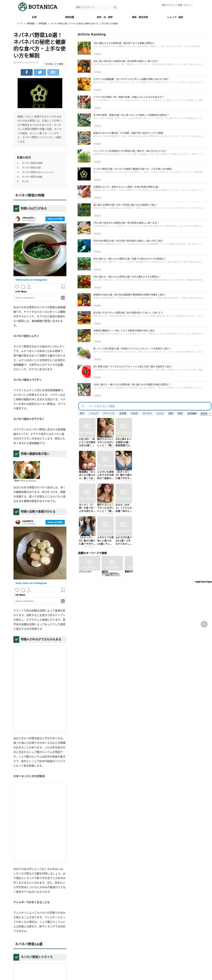This screenshot has height=980, width=212.
Task: Open 植物図鑑 navigation menu
Action: [x=69, y=17]
